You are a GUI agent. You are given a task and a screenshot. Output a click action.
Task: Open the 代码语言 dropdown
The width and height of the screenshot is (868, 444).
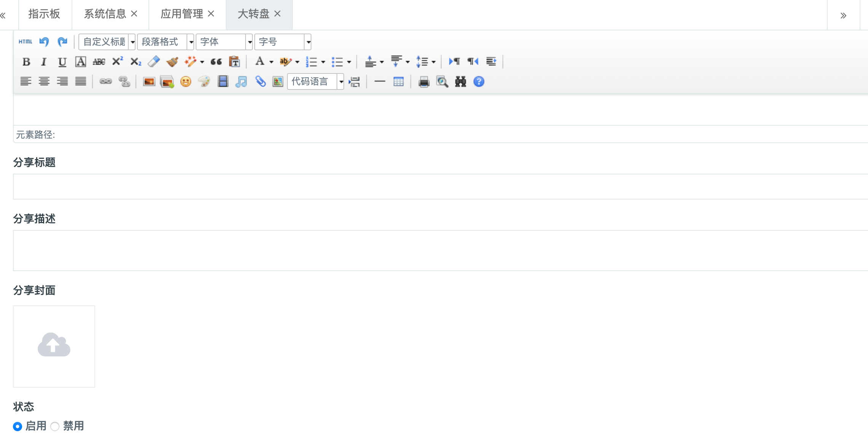pos(341,81)
